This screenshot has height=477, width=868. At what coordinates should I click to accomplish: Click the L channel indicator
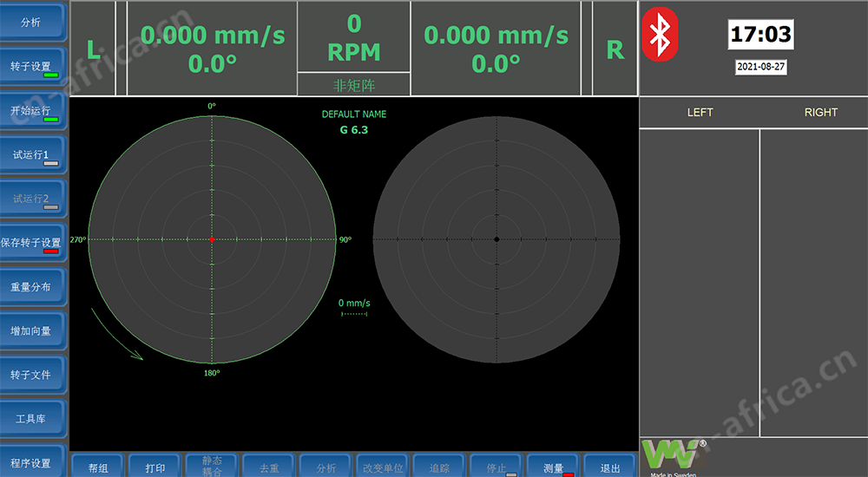click(x=94, y=49)
